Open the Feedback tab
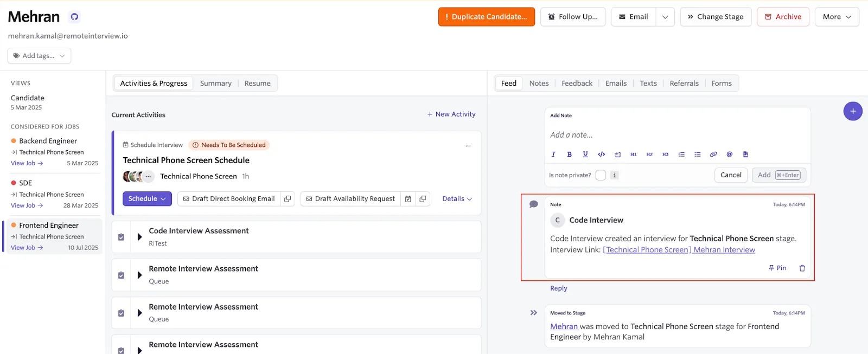868x354 pixels. (x=577, y=83)
